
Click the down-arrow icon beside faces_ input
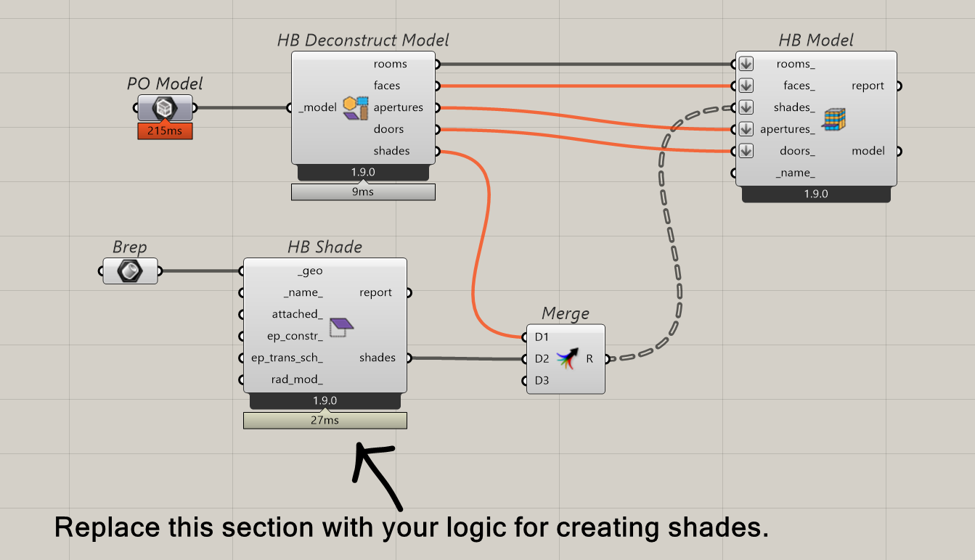[x=746, y=86]
